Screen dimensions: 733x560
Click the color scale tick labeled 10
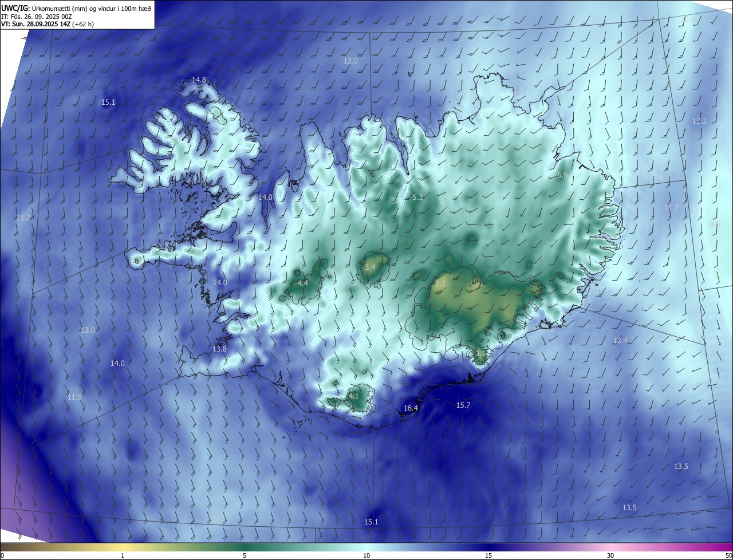tap(366, 555)
